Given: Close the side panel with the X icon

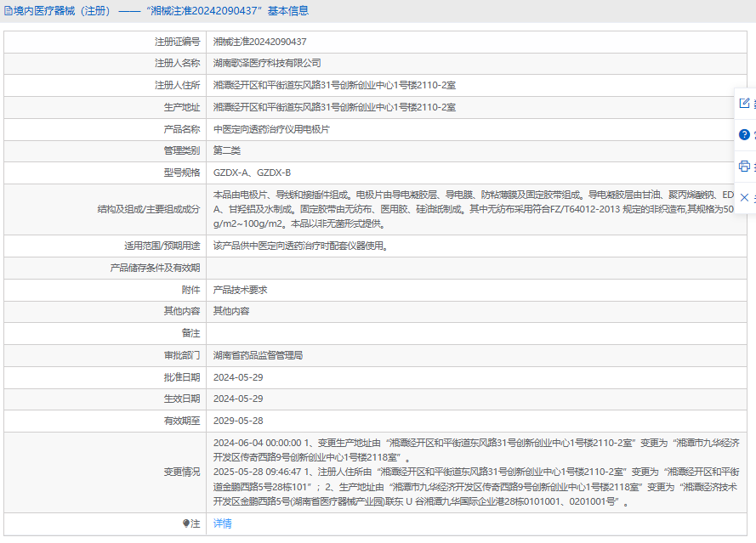Looking at the screenshot, I should (x=744, y=197).
